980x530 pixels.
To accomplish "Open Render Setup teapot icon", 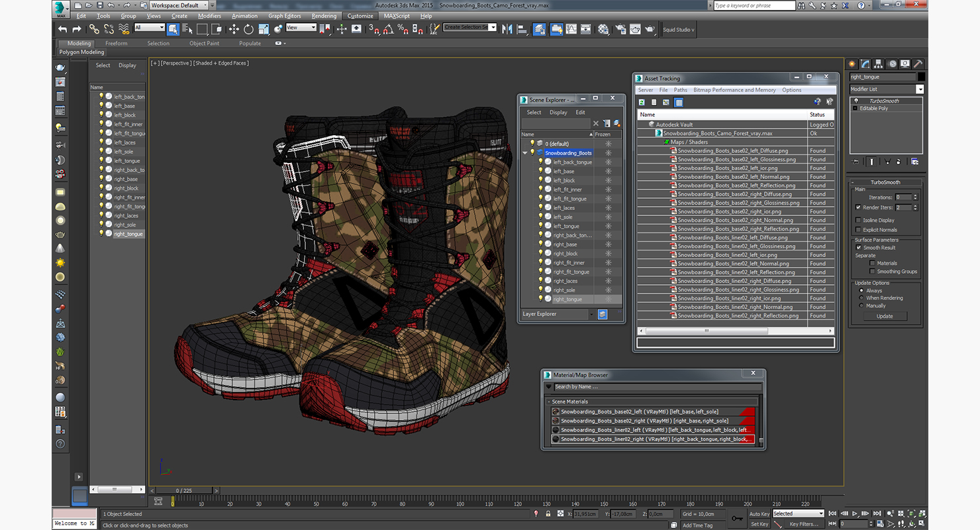I will (x=620, y=29).
